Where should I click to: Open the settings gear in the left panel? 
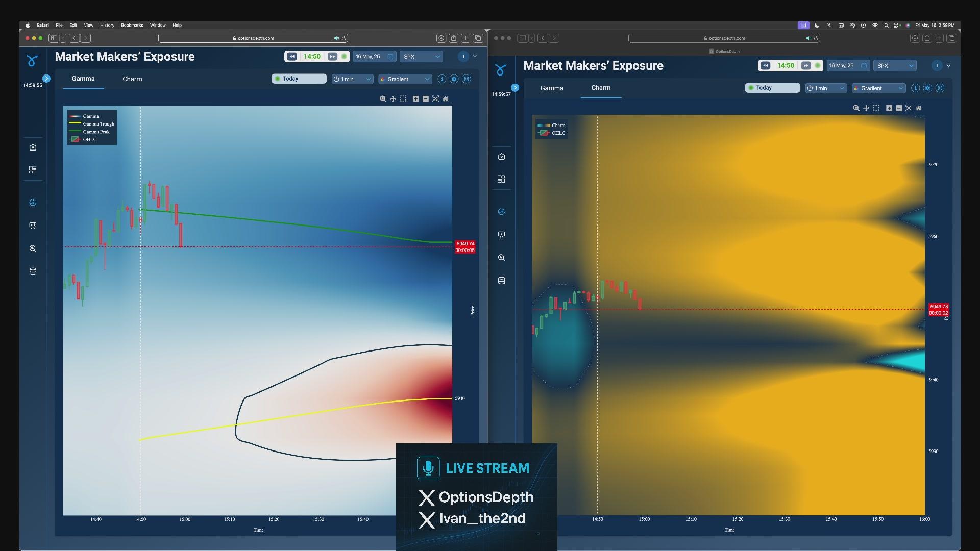(454, 79)
